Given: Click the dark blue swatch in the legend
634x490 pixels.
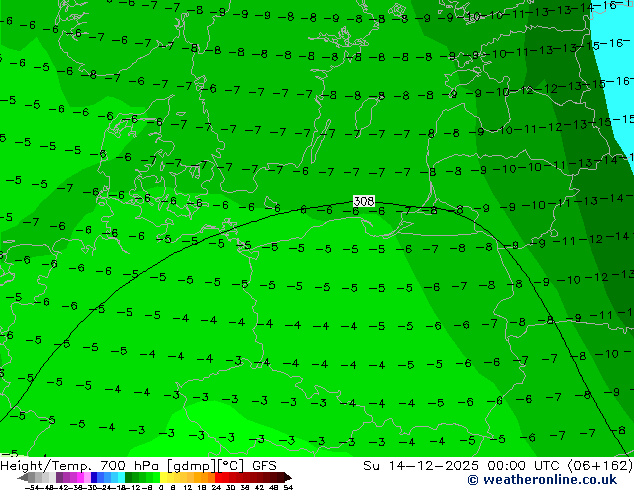Looking at the screenshot, I should pos(94,477).
